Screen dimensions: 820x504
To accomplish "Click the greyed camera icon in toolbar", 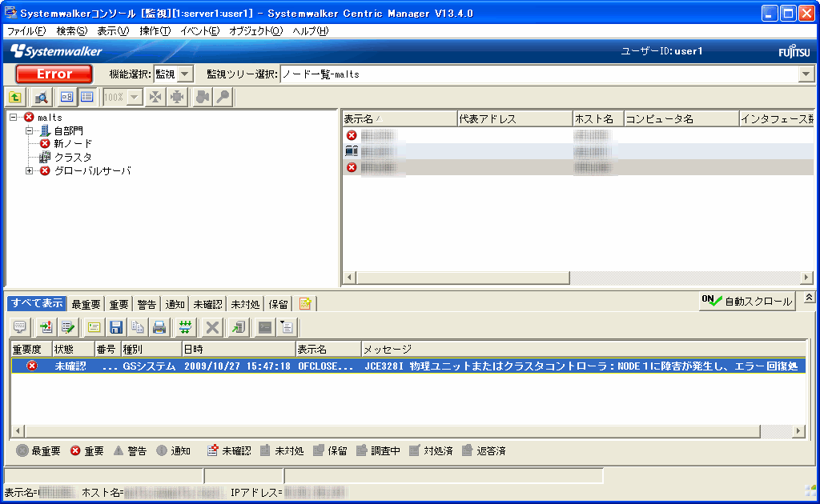I will point(203,97).
